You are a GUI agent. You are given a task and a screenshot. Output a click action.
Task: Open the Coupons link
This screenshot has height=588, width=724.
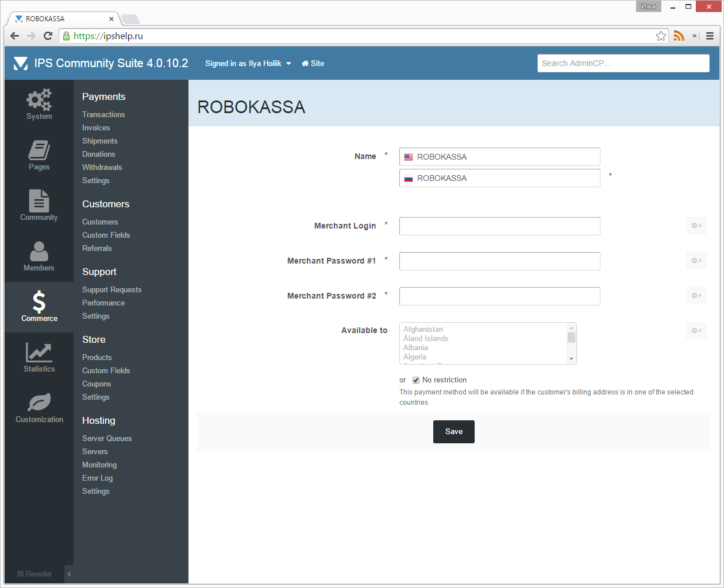(97, 384)
